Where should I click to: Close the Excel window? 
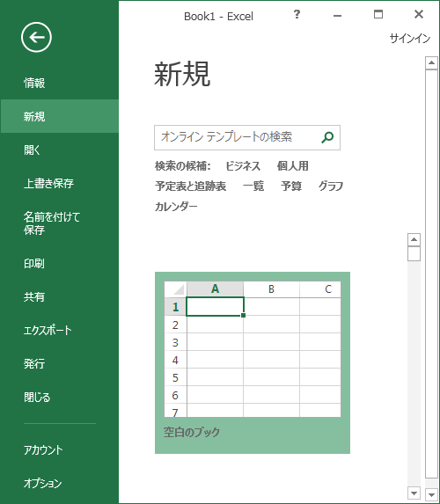[419, 14]
